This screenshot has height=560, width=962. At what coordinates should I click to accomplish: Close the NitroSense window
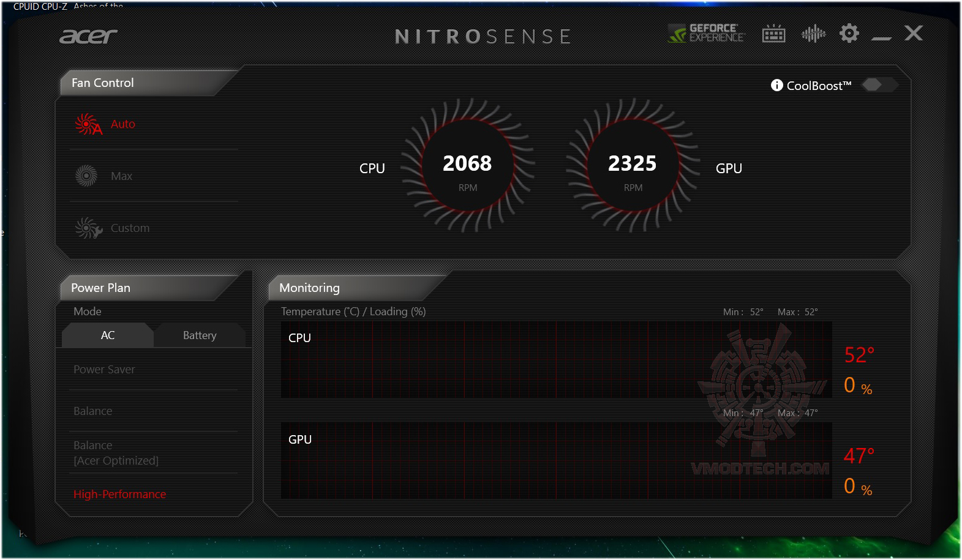coord(914,33)
